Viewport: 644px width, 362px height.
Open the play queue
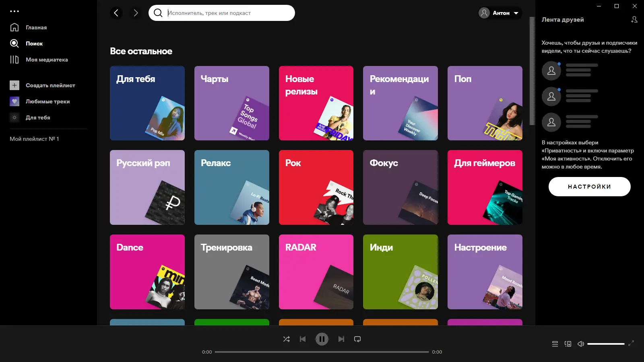click(555, 344)
